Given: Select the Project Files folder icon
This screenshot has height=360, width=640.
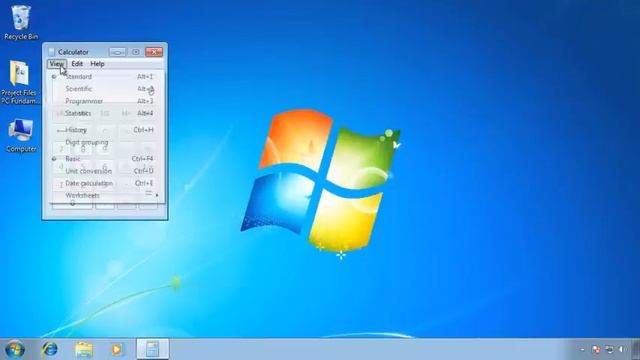Looking at the screenshot, I should click(x=20, y=82).
